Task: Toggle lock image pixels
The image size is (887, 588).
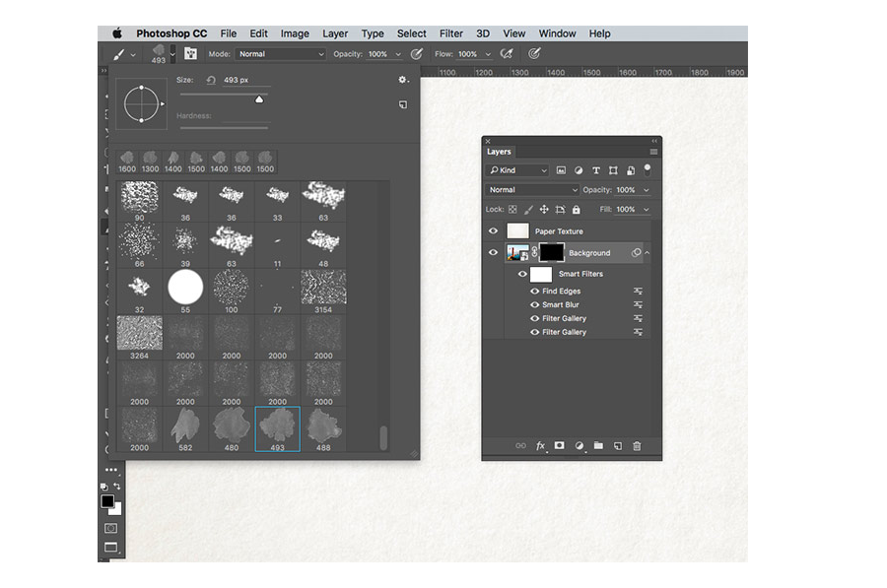Action: coord(528,209)
